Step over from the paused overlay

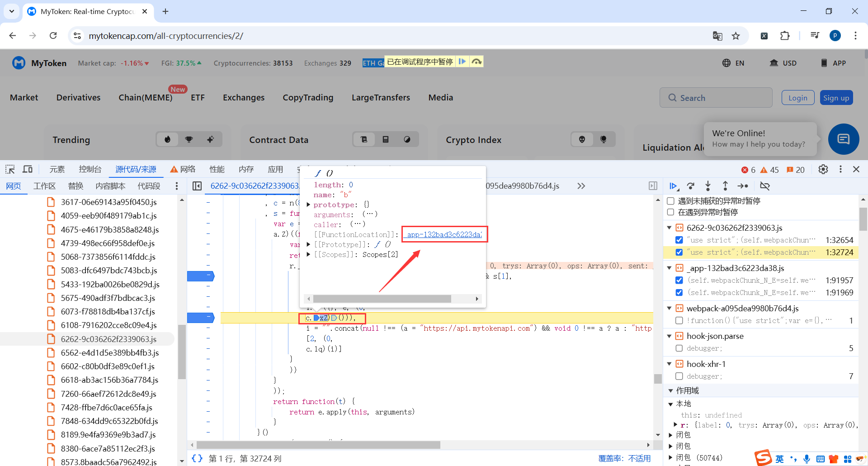point(476,62)
